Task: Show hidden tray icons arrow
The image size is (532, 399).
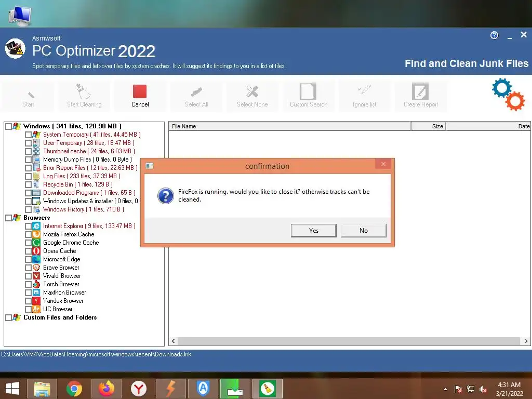Action: tap(445, 389)
